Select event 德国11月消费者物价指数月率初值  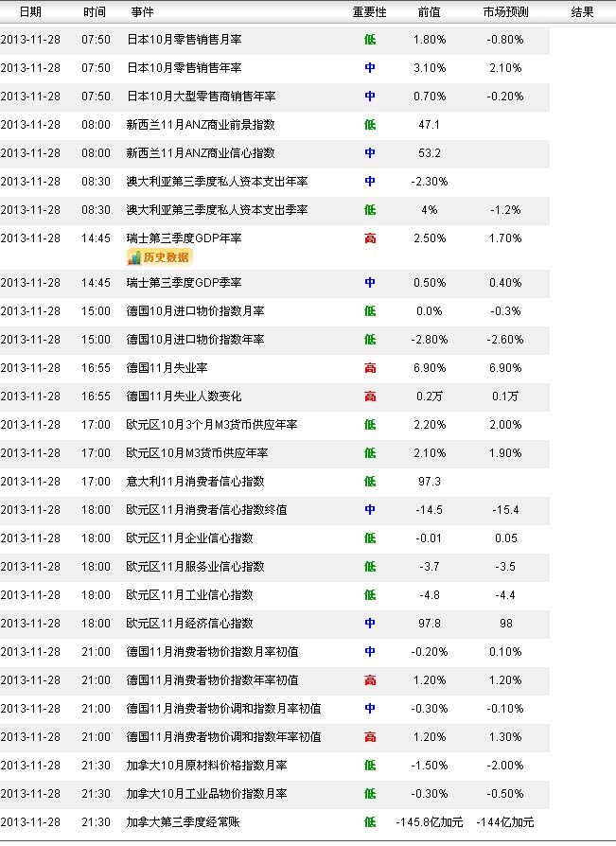pyautogui.click(x=212, y=652)
